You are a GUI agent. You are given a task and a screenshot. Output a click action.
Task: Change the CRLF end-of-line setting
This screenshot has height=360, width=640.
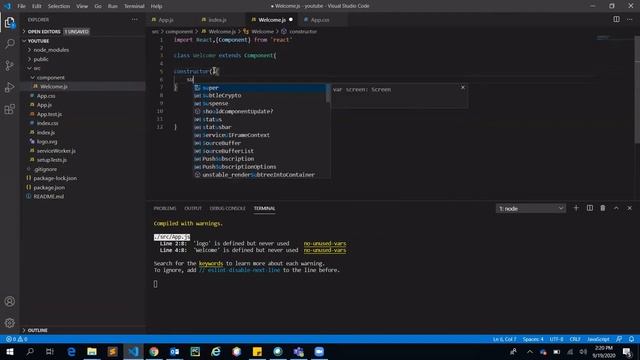(x=575, y=339)
